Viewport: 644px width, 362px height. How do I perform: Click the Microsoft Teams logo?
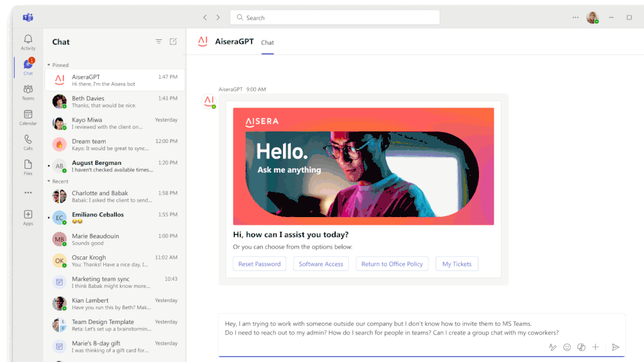28,17
